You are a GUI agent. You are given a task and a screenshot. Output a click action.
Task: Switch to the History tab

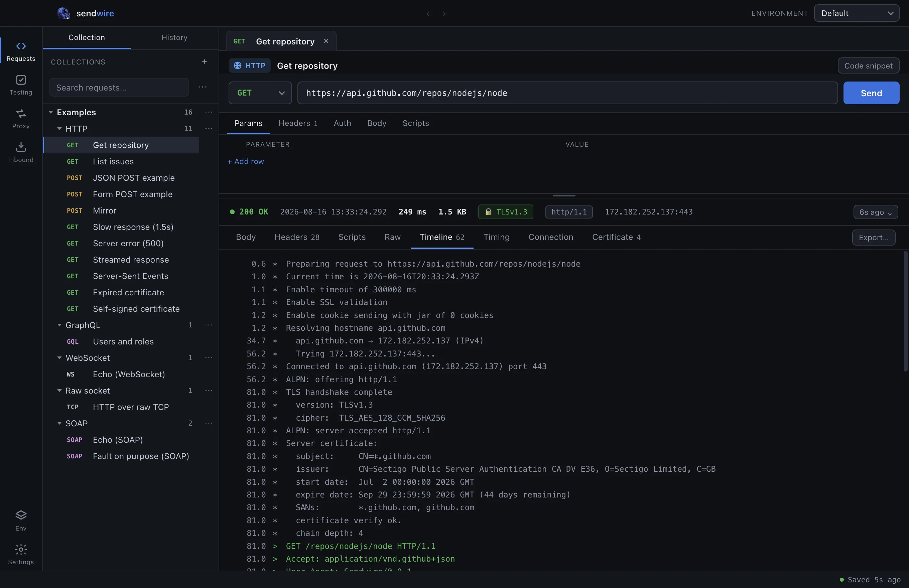tap(174, 37)
